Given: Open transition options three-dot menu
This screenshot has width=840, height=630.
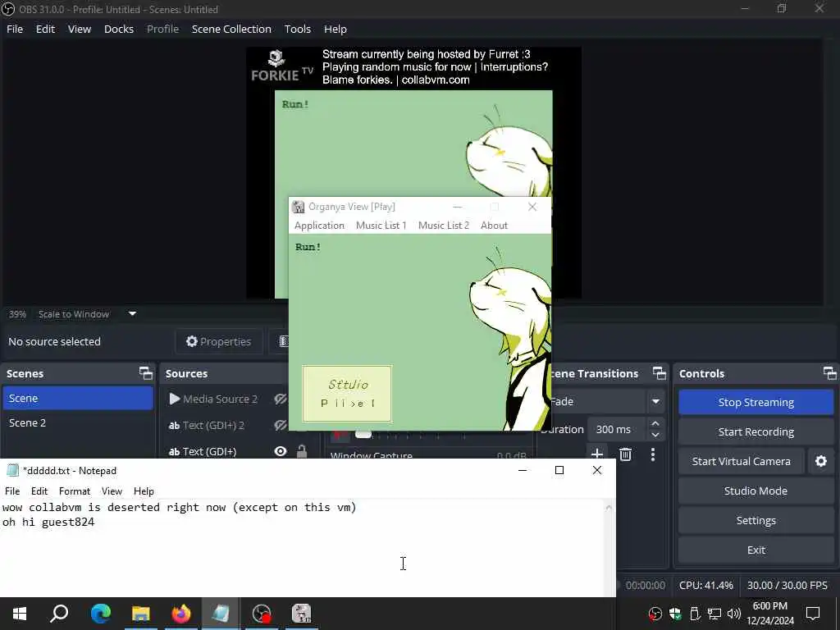Looking at the screenshot, I should click(652, 454).
